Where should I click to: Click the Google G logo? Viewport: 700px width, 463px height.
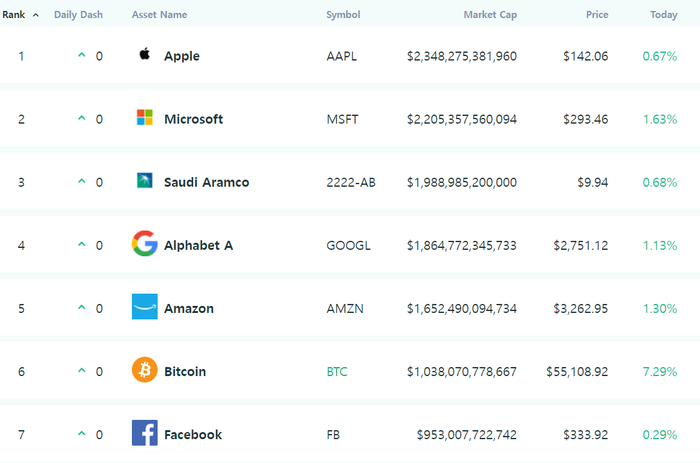[145, 243]
